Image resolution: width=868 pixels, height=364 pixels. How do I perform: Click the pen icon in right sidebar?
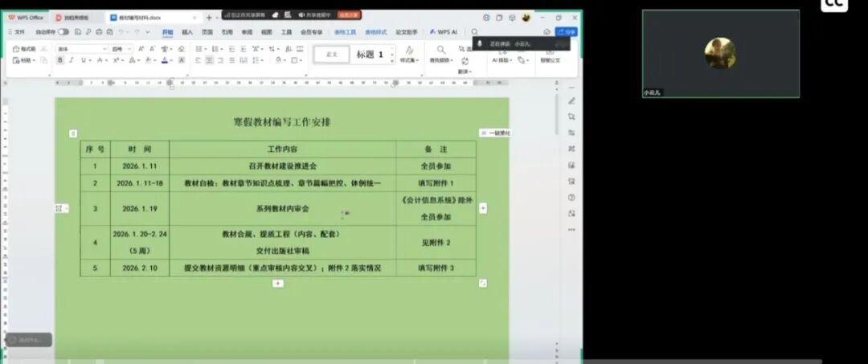point(571,100)
